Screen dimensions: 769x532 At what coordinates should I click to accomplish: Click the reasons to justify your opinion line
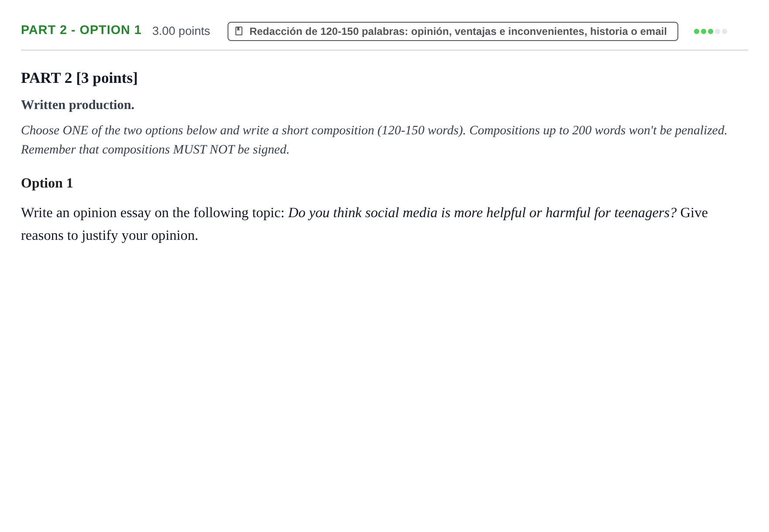pyautogui.click(x=109, y=235)
